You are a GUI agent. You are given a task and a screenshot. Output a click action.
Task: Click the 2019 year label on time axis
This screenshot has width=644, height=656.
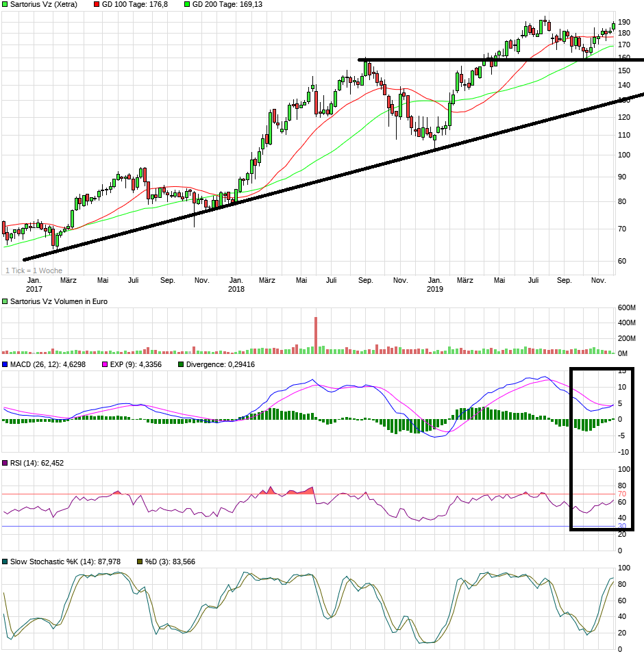click(x=434, y=289)
